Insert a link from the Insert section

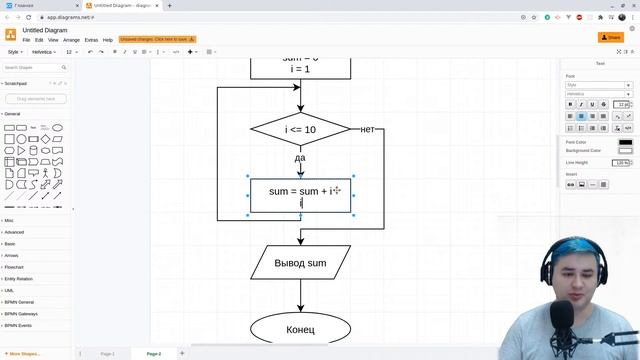pyautogui.click(x=570, y=184)
